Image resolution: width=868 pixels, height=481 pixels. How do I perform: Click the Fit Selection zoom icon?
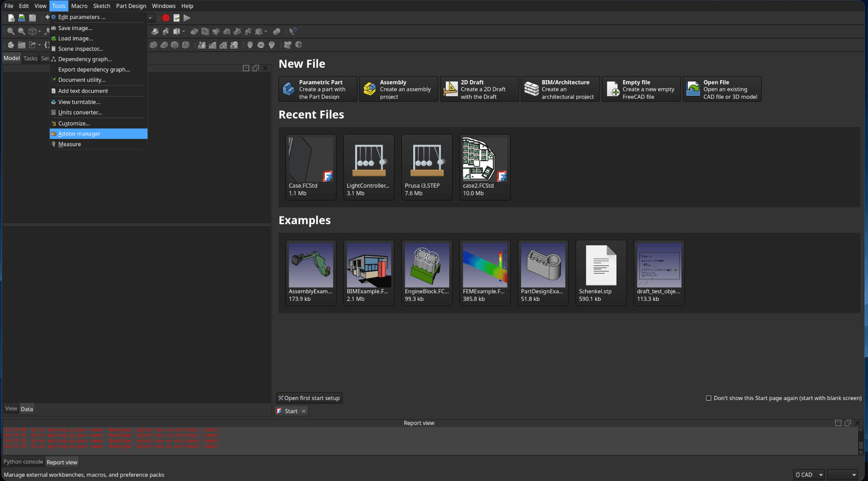(x=21, y=31)
